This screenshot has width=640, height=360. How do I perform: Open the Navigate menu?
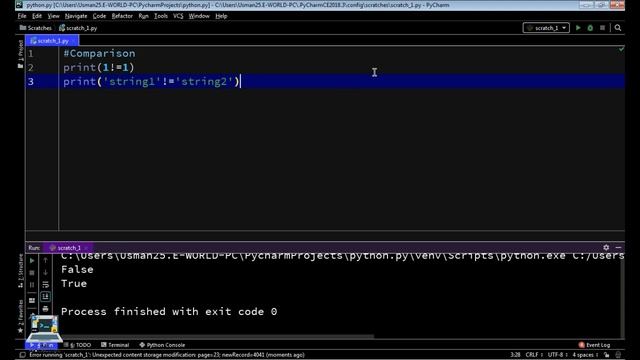(x=76, y=16)
